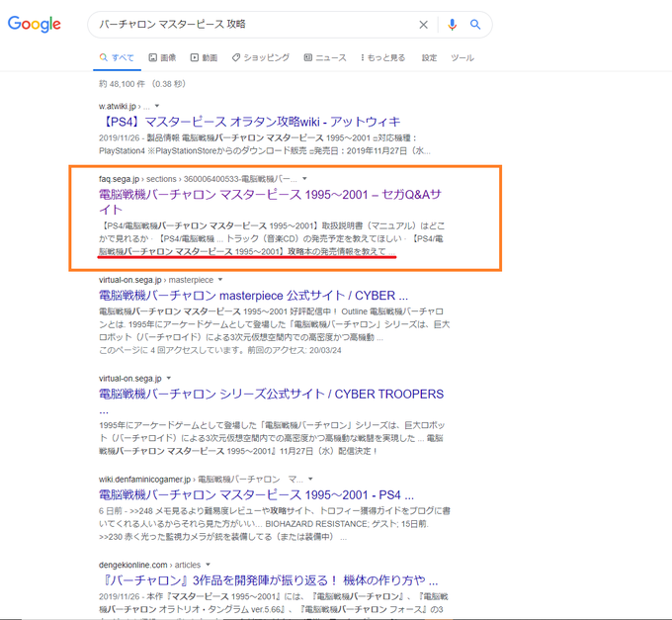Click the virtual-on.sega.jp › masterpiece breadcrumb
The width and height of the screenshot is (672, 620).
pos(156,280)
